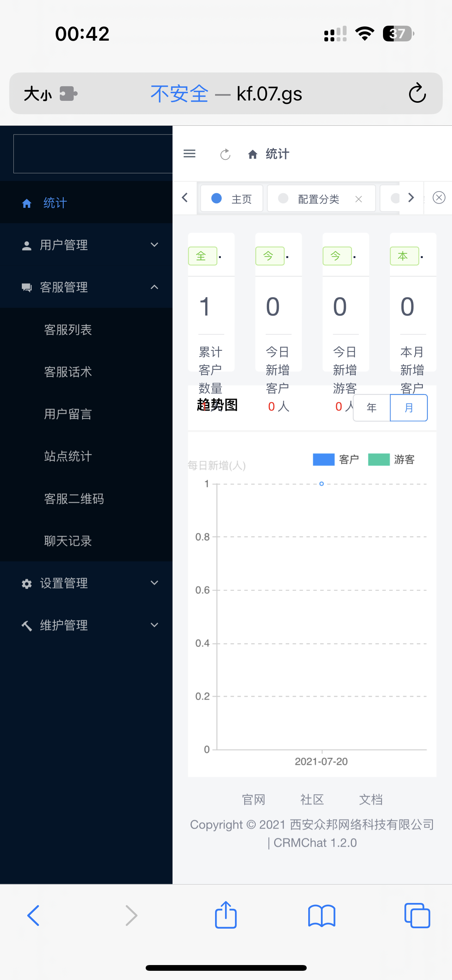The width and height of the screenshot is (452, 980).
Task: Select the 月 trend period option
Action: coord(409,408)
